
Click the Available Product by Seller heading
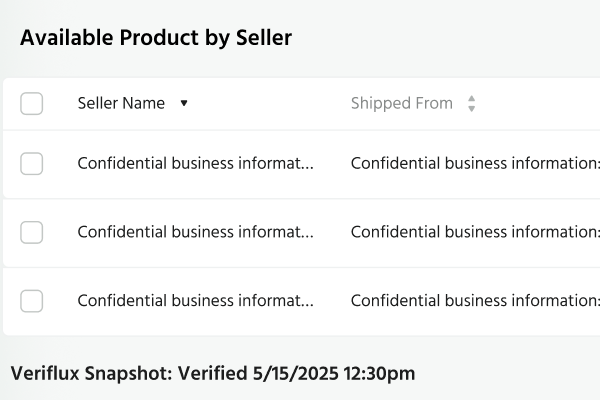(156, 38)
